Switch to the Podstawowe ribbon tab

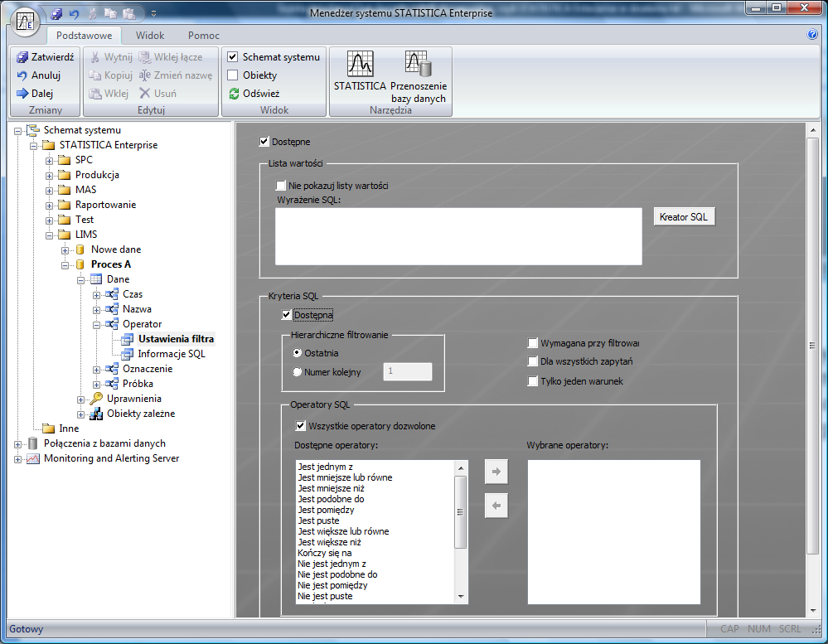(84, 36)
